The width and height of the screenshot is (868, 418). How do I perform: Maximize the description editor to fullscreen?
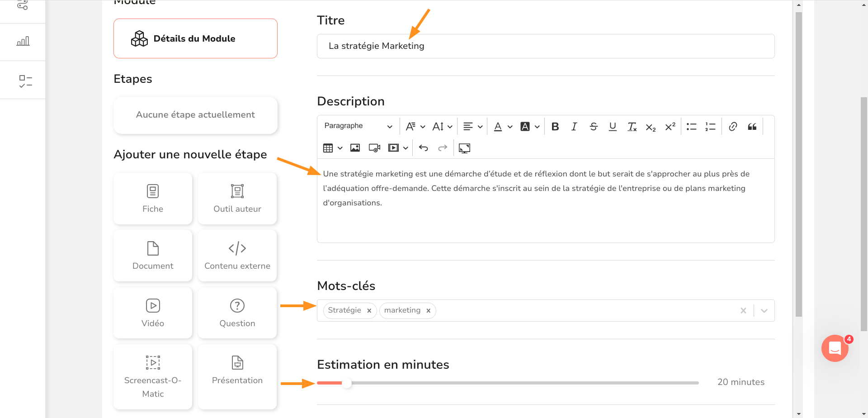(464, 147)
